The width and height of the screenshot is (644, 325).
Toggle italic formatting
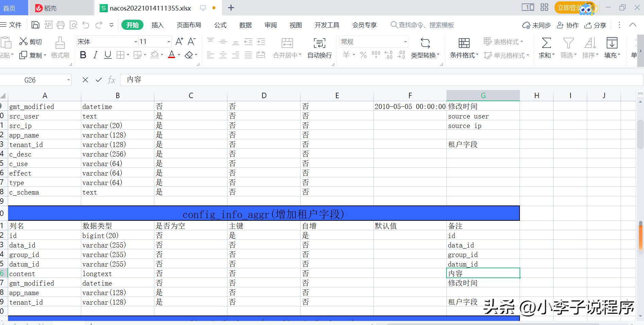95,55
